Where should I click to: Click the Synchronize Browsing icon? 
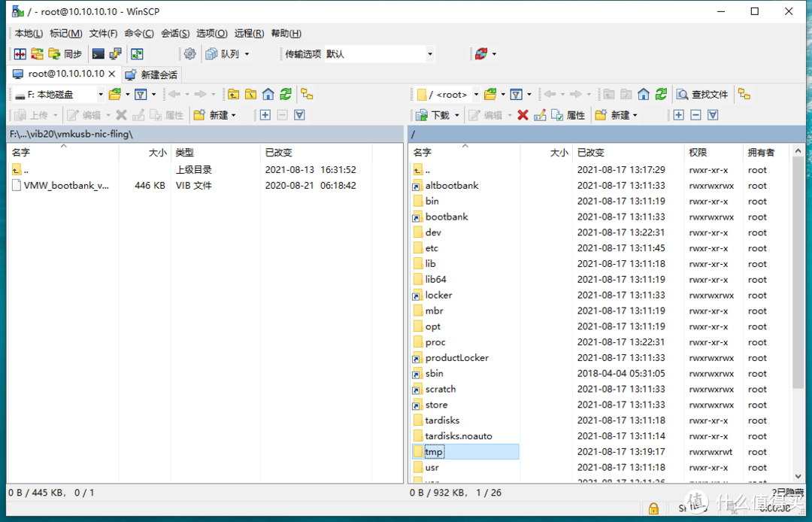click(x=38, y=54)
